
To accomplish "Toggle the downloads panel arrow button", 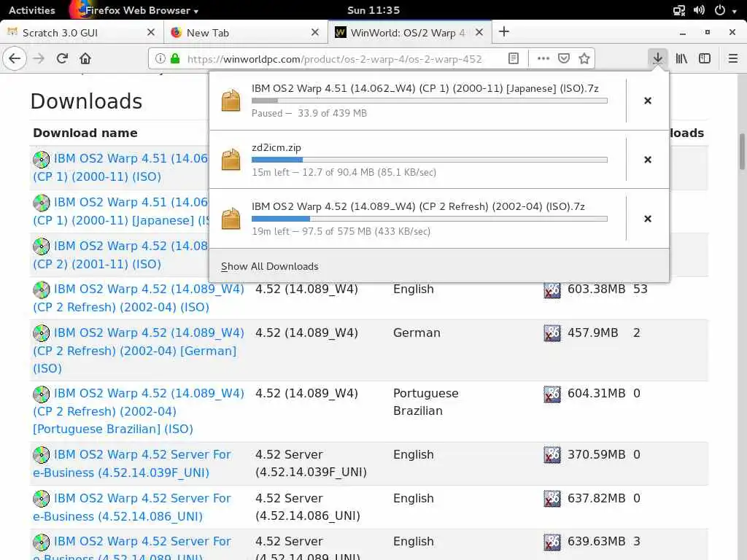I will 657,58.
